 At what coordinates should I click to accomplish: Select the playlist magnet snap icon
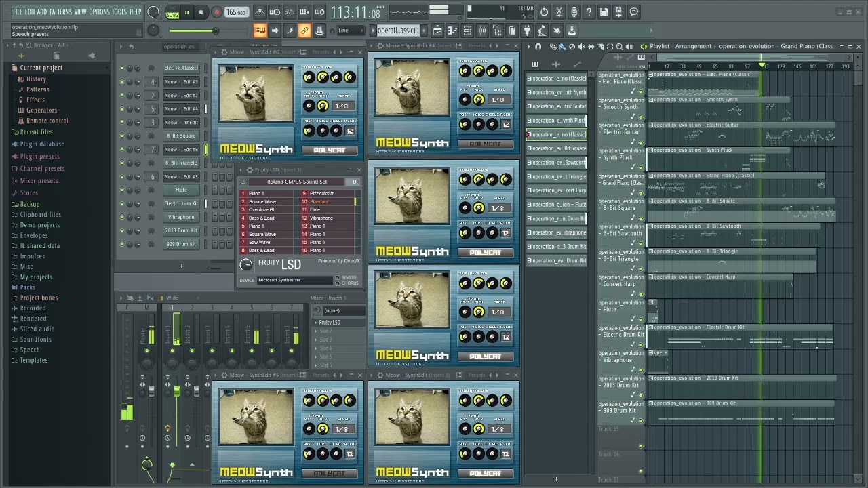(538, 47)
